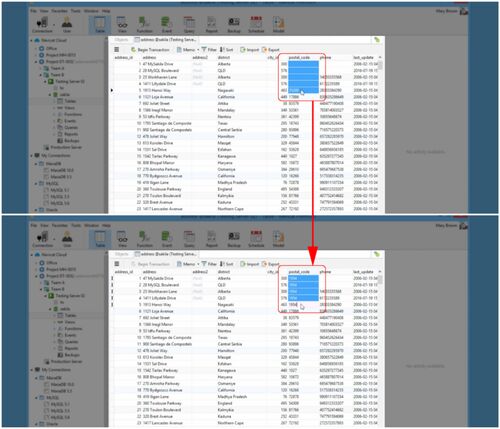Click postal_code column header in upper table
500x429 pixels.
point(299,58)
